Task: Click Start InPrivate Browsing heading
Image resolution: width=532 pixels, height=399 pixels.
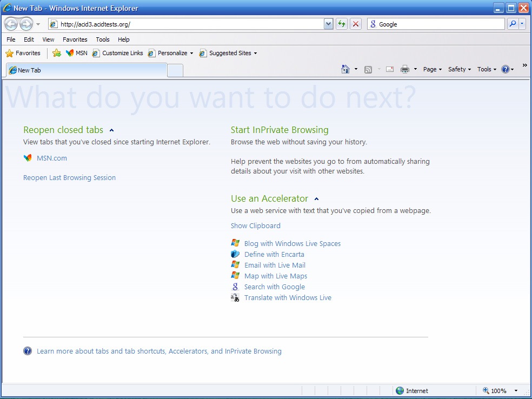Action: 280,130
